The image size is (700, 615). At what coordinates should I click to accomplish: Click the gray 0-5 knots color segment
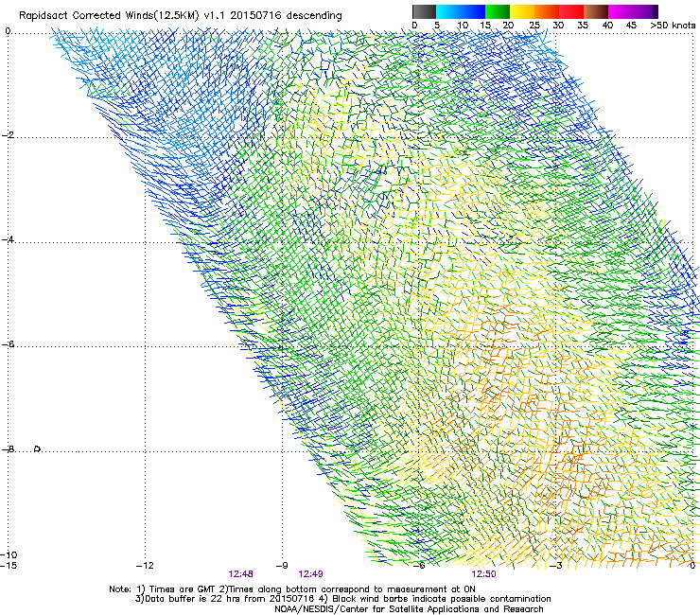[424, 11]
